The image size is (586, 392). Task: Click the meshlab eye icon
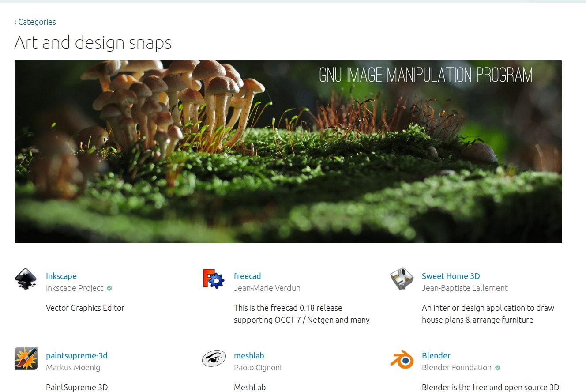(214, 358)
